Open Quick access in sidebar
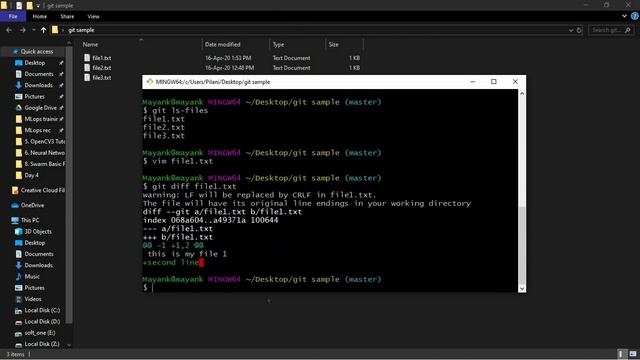This screenshot has width=640, height=360. pos(33,51)
